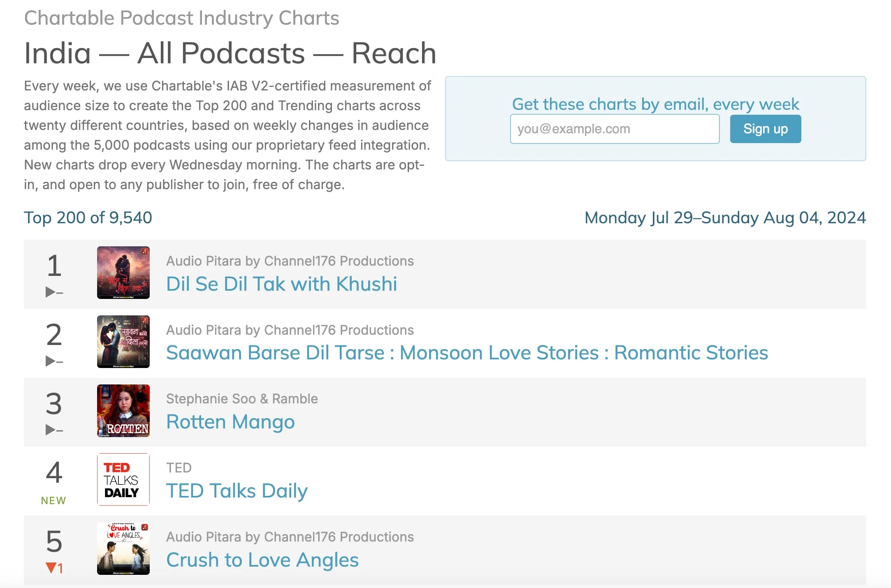Open the Rotten Mango podcast artwork
The height and width of the screenshot is (588, 891).
point(123,411)
